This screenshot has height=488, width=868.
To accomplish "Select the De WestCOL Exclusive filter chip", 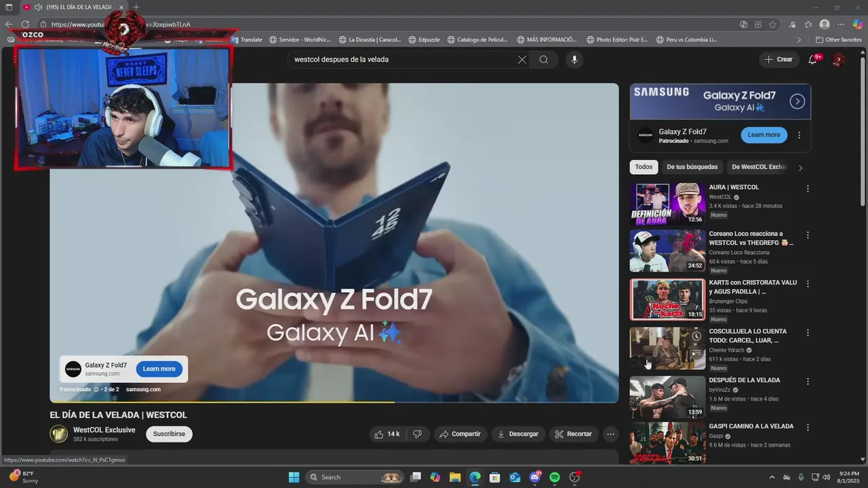I will 759,167.
